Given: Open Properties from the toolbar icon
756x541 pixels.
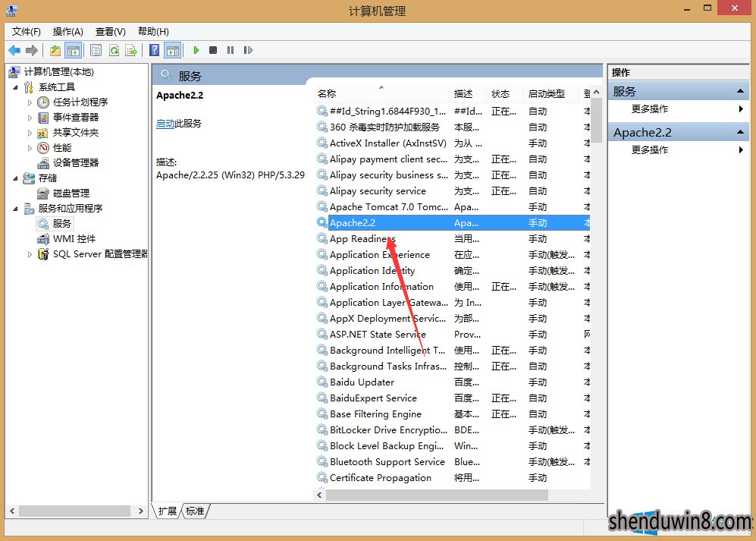Looking at the screenshot, I should (96, 50).
